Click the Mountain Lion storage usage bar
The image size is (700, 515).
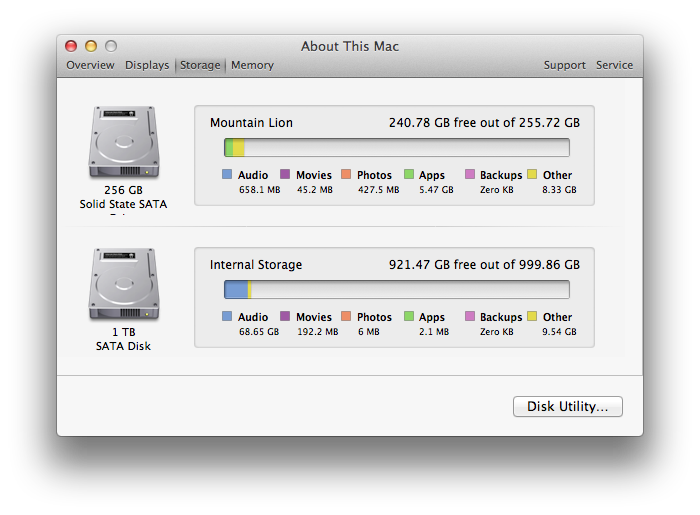click(x=397, y=148)
